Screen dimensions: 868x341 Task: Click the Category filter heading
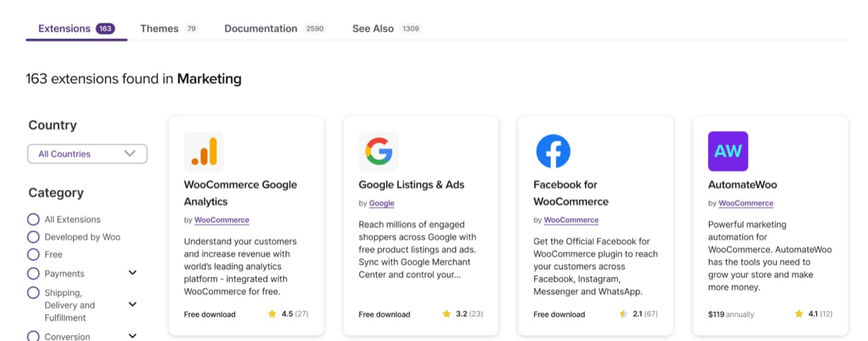(x=56, y=193)
